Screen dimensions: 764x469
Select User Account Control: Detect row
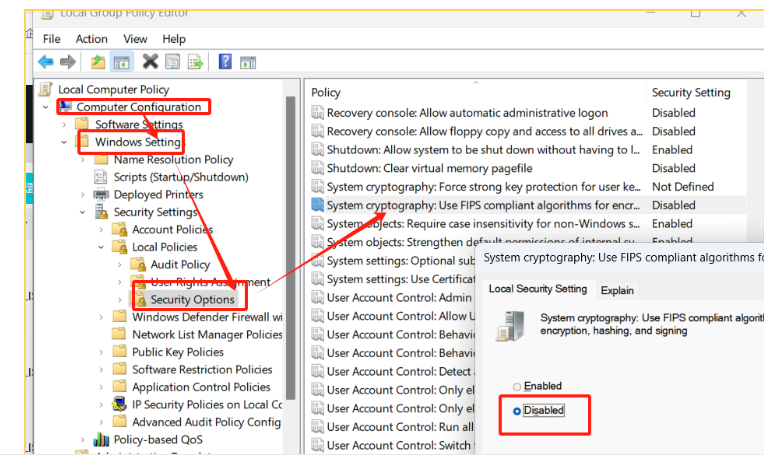point(393,371)
